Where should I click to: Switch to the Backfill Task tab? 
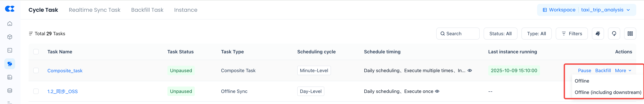coord(147,10)
